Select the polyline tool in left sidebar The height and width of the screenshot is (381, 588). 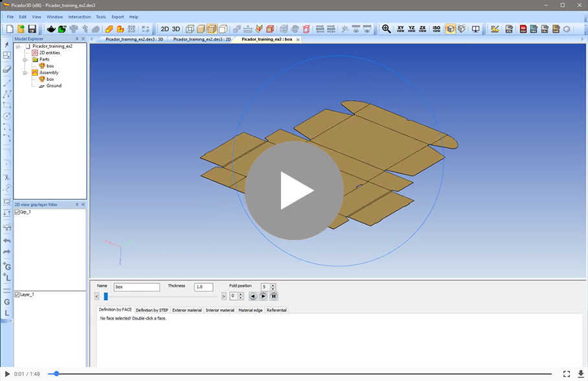[x=6, y=94]
